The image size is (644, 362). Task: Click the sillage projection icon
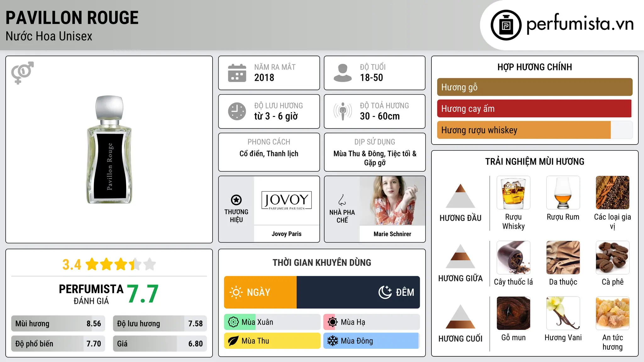(343, 111)
